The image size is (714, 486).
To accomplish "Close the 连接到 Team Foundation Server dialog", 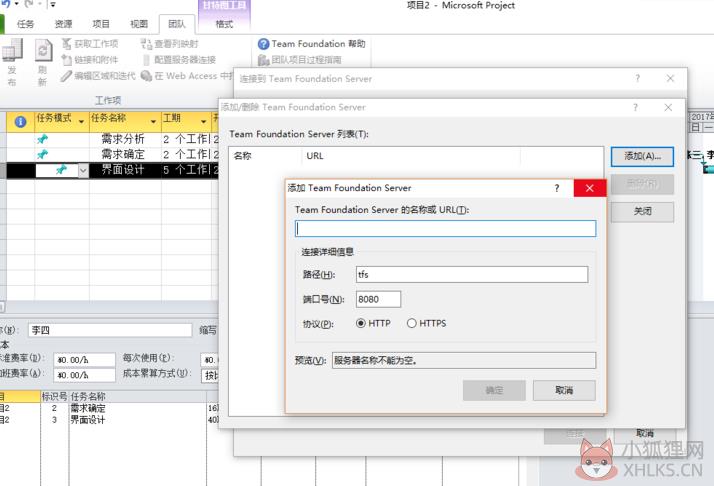I will point(670,78).
